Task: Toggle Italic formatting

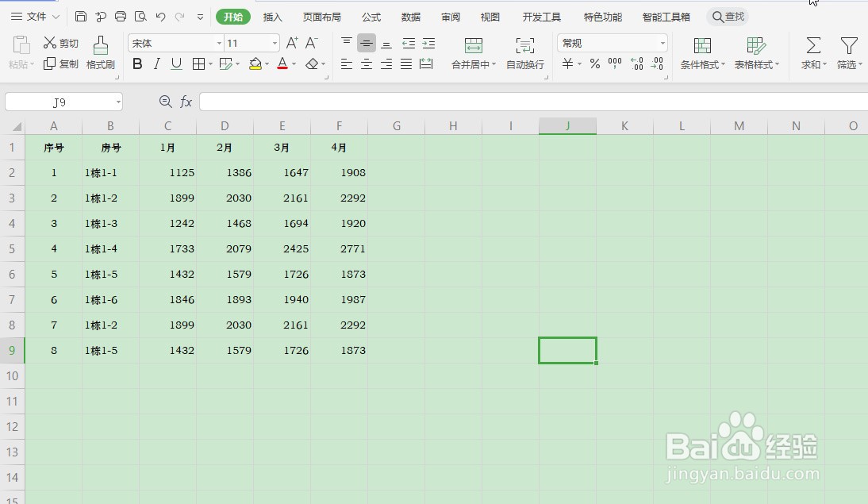Action: [156, 64]
